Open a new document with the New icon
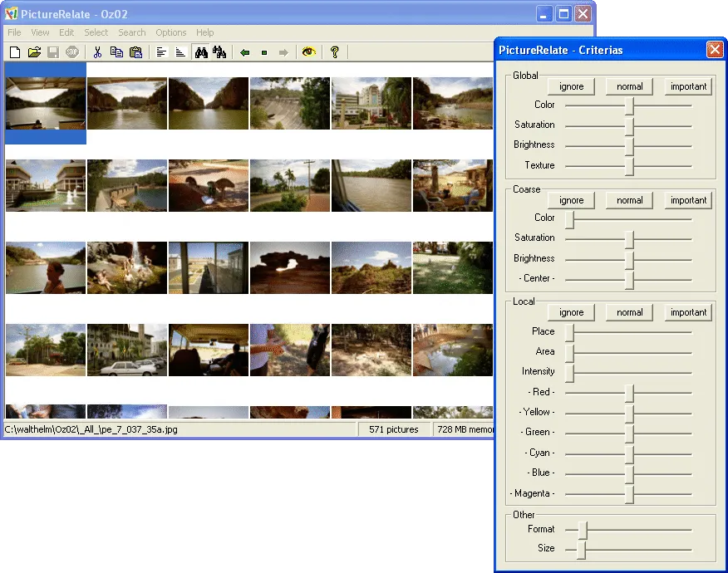The width and height of the screenshot is (728, 573). (x=14, y=51)
